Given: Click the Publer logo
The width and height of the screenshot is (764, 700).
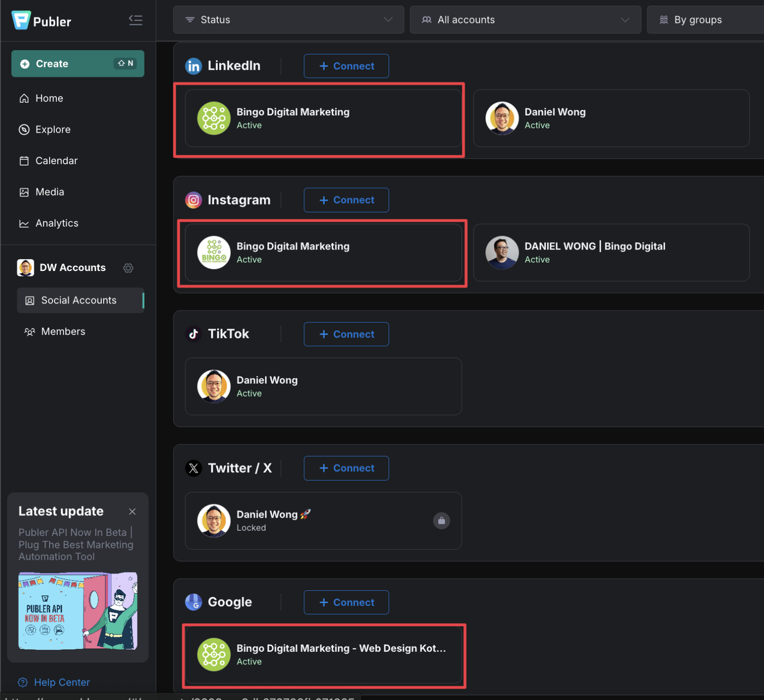Looking at the screenshot, I should (x=41, y=21).
